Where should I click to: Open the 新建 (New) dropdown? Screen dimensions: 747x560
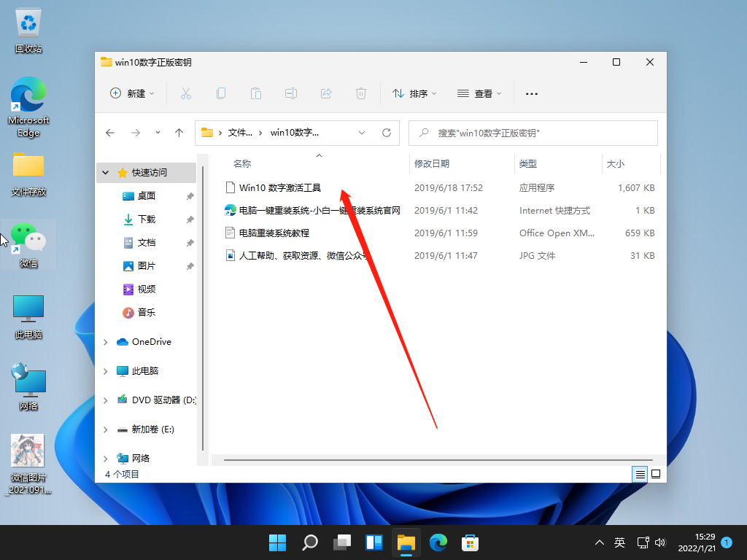[132, 93]
